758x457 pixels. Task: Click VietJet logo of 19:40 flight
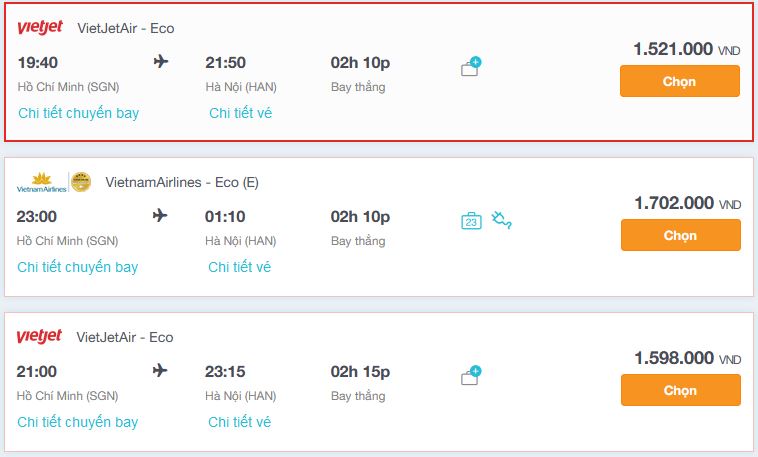coord(40,28)
